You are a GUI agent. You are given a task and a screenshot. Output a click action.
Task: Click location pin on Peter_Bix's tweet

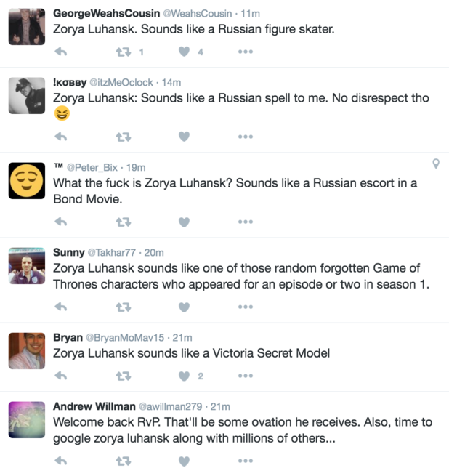(436, 164)
